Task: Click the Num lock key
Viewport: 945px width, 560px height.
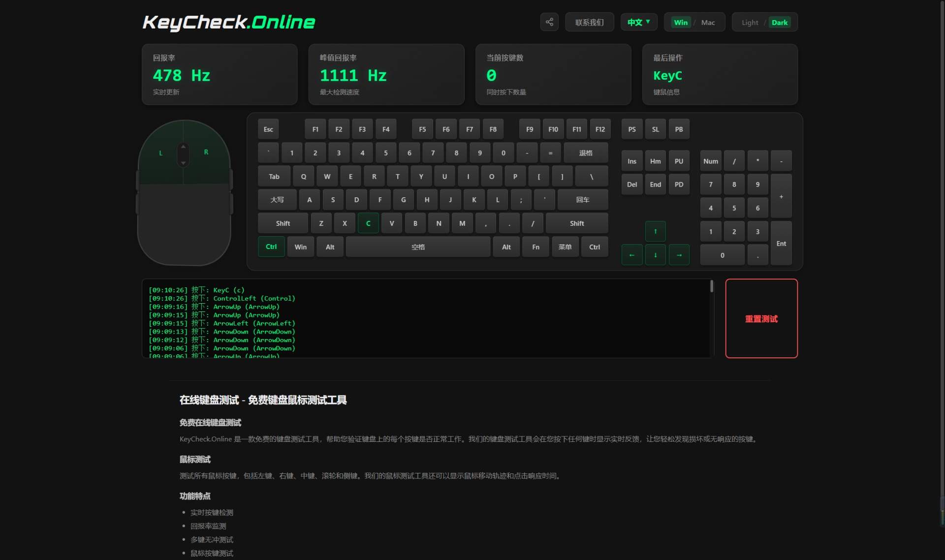Action: point(711,161)
